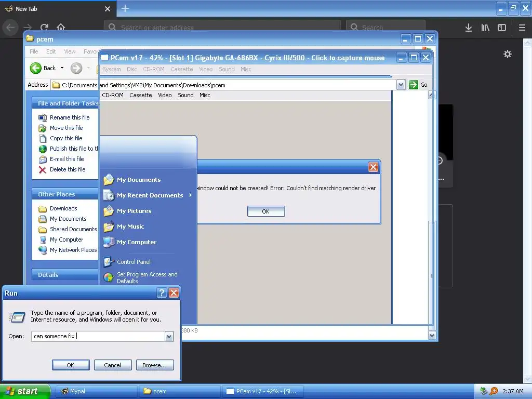
Task: Click the green Go arrow button
Action: (413, 85)
